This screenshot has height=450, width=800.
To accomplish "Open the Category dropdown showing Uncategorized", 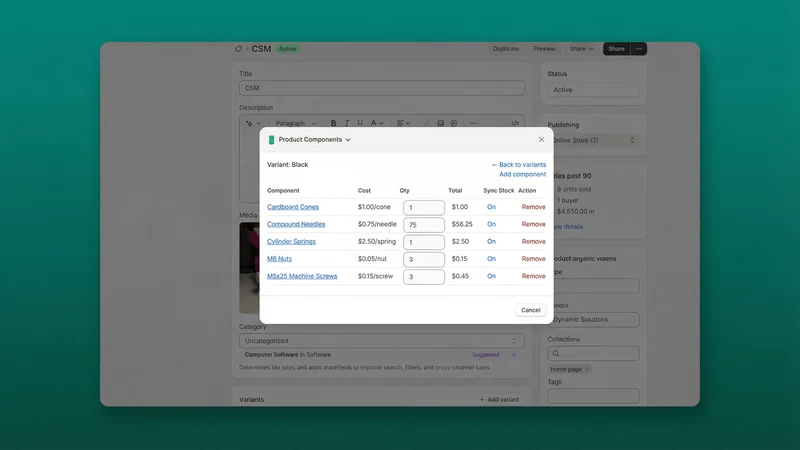I will 382,341.
